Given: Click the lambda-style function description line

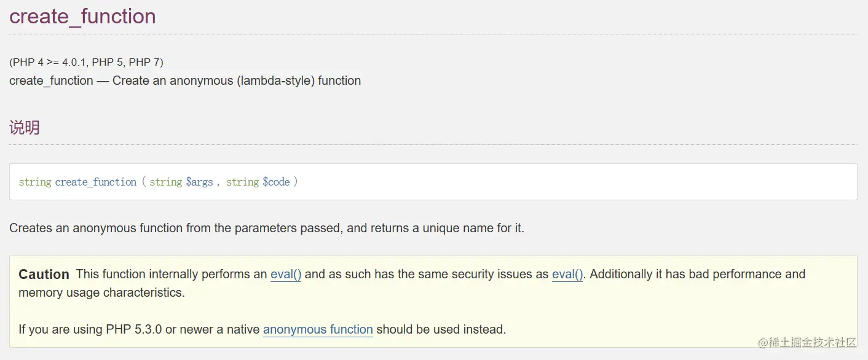Looking at the screenshot, I should (x=185, y=80).
